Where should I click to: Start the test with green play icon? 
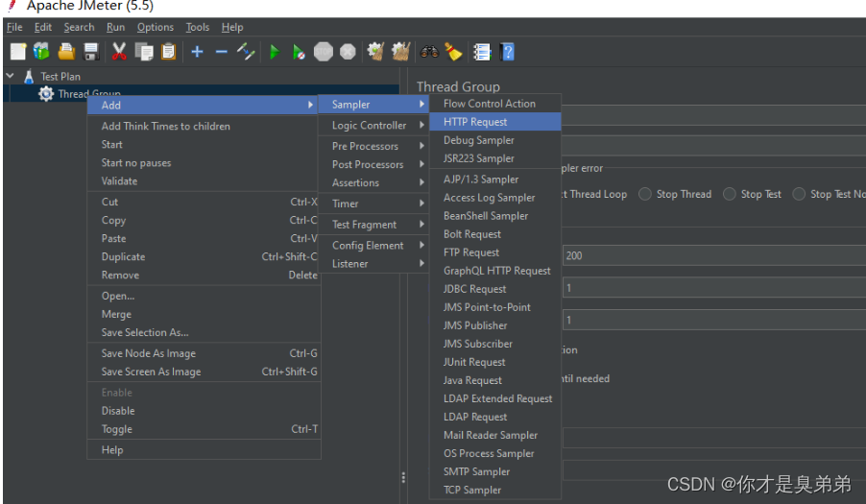(274, 52)
